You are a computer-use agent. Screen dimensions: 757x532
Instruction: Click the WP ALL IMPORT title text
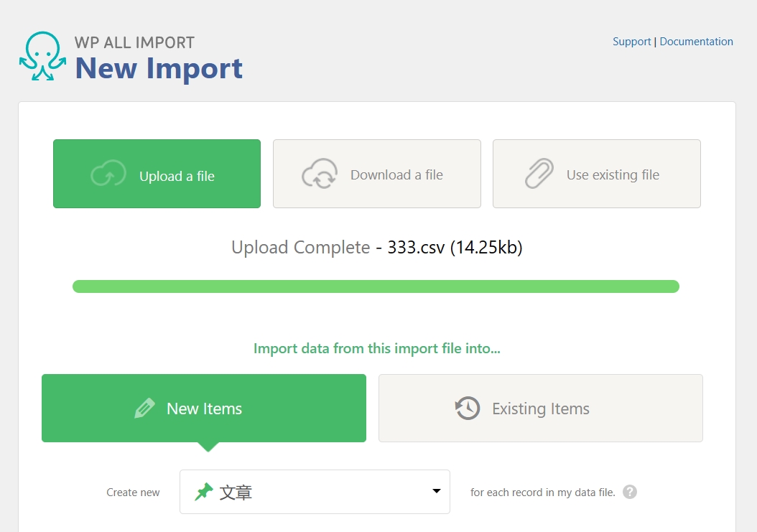(x=134, y=42)
